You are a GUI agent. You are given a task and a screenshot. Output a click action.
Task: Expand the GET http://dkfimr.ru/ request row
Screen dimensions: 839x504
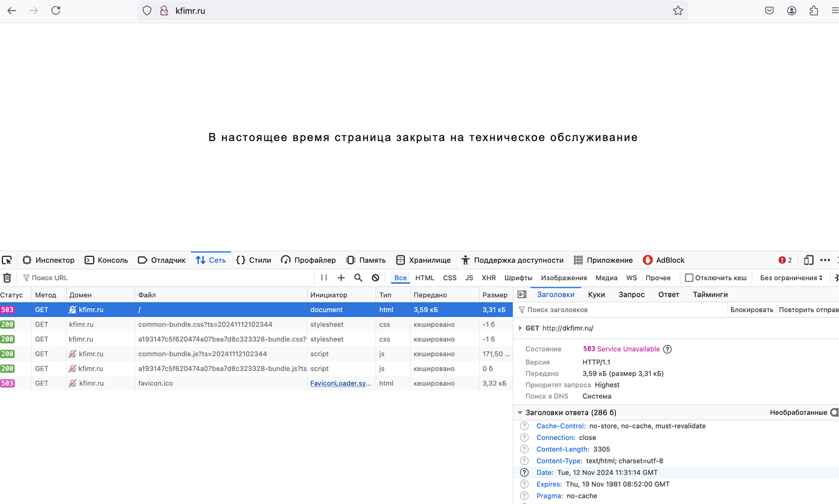click(x=520, y=328)
